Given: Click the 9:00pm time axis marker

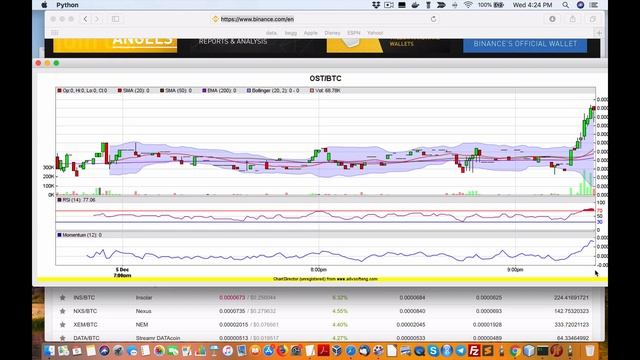Looking at the screenshot, I should pos(515,269).
